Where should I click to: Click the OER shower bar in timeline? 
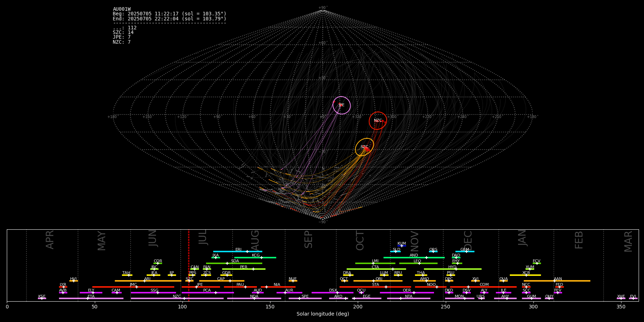pos(407,293)
